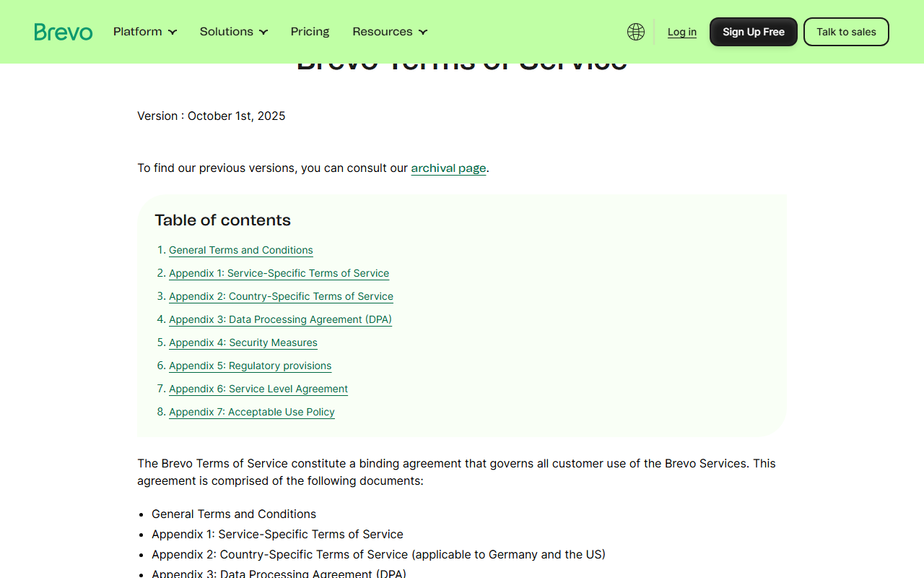
Task: Click the "Version : October 1st, 2025" text
Action: (212, 116)
